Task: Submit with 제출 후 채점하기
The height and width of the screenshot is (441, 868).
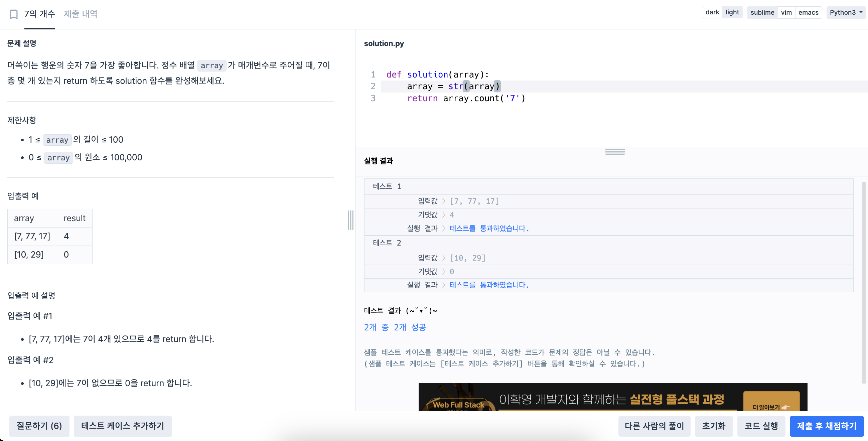Action: [827, 426]
